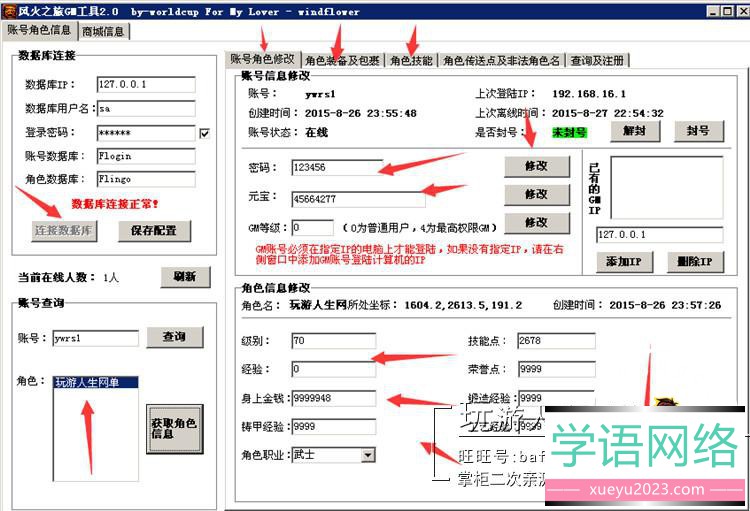Select the 角色技能 tab

(x=411, y=60)
